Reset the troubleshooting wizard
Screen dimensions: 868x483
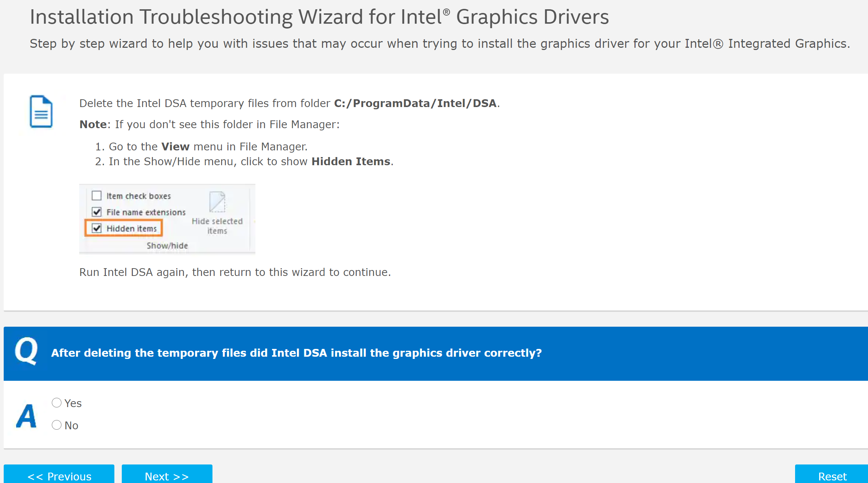coord(832,474)
